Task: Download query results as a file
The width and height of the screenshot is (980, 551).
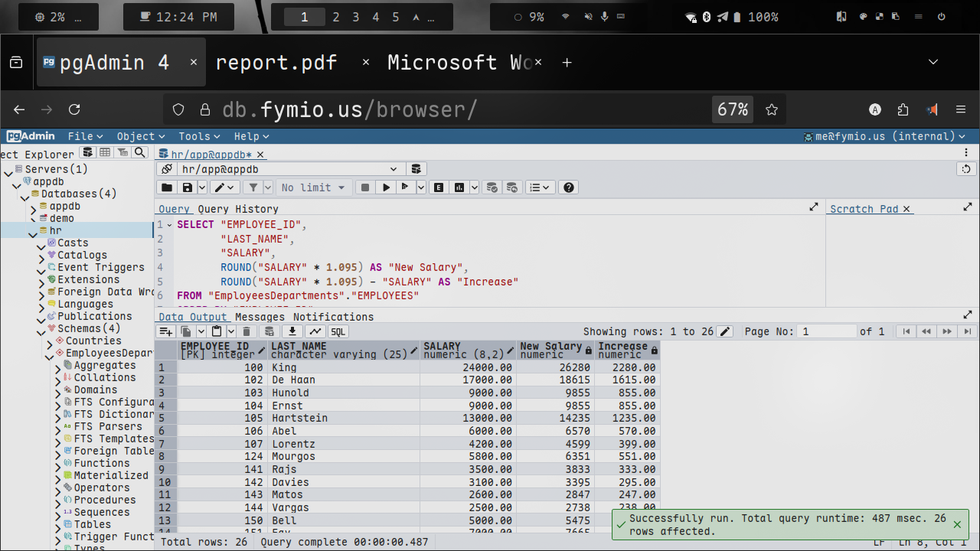Action: click(291, 331)
